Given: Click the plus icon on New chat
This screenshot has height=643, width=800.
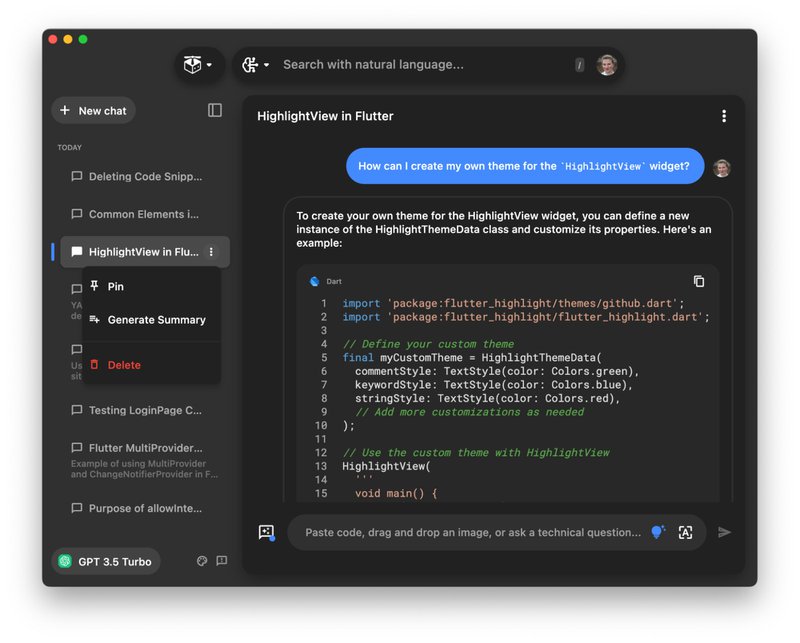Looking at the screenshot, I should [65, 110].
